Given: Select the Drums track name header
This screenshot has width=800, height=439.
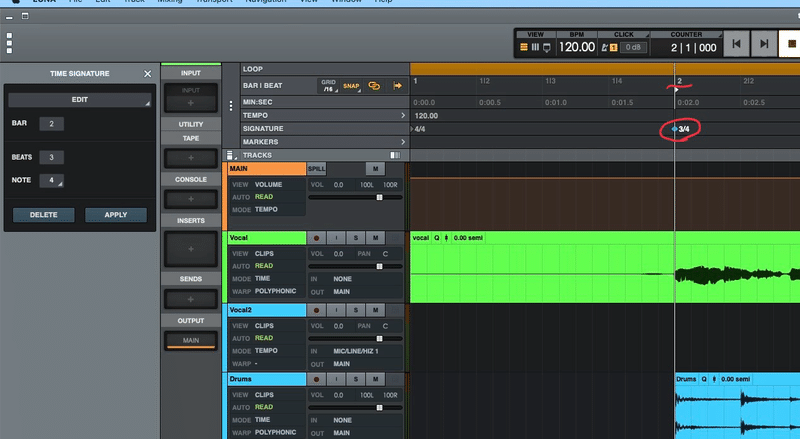Looking at the screenshot, I should tap(267, 379).
